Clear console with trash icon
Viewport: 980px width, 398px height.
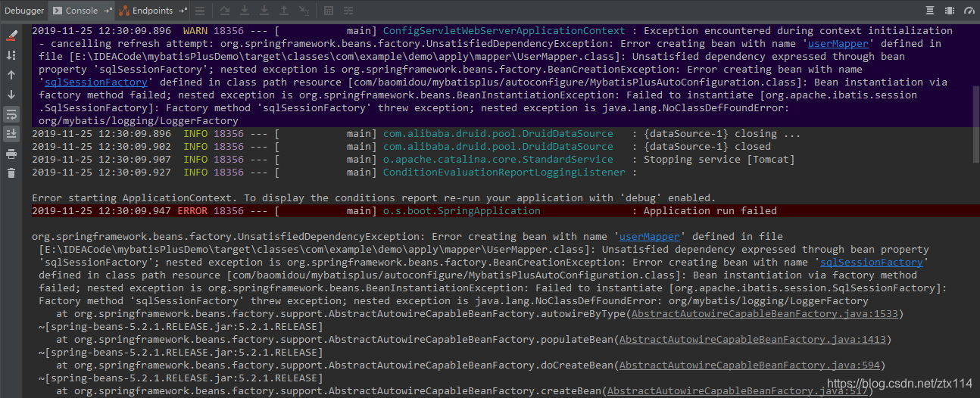[x=11, y=173]
